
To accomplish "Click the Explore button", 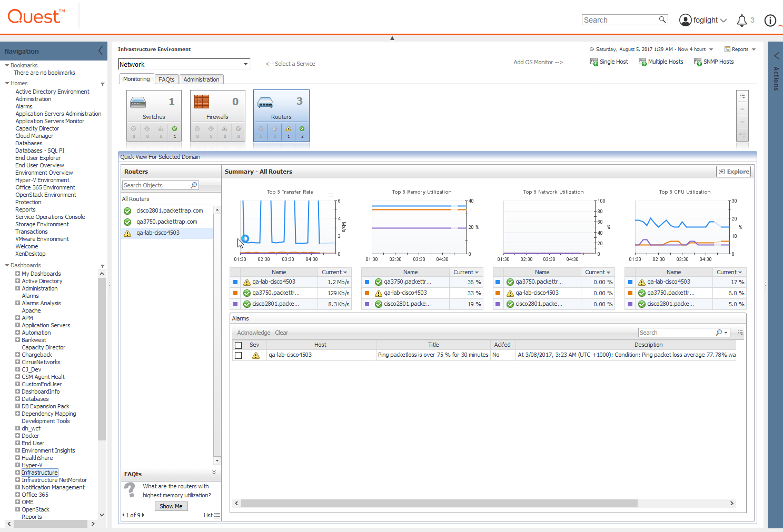I will coord(734,172).
